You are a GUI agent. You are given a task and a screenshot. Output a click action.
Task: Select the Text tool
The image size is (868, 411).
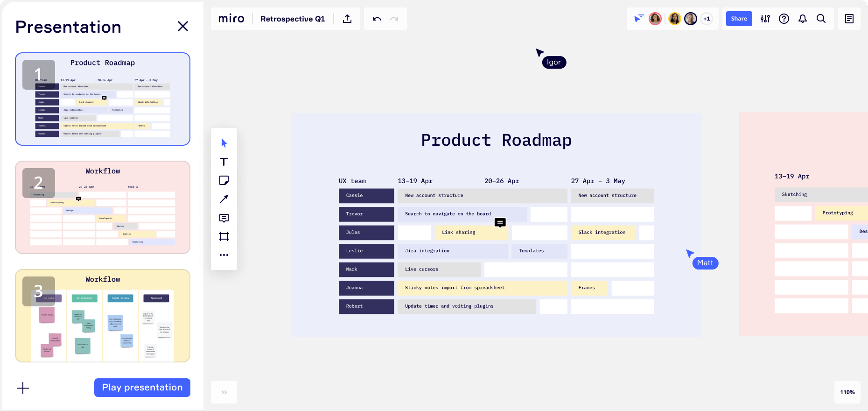pos(224,162)
